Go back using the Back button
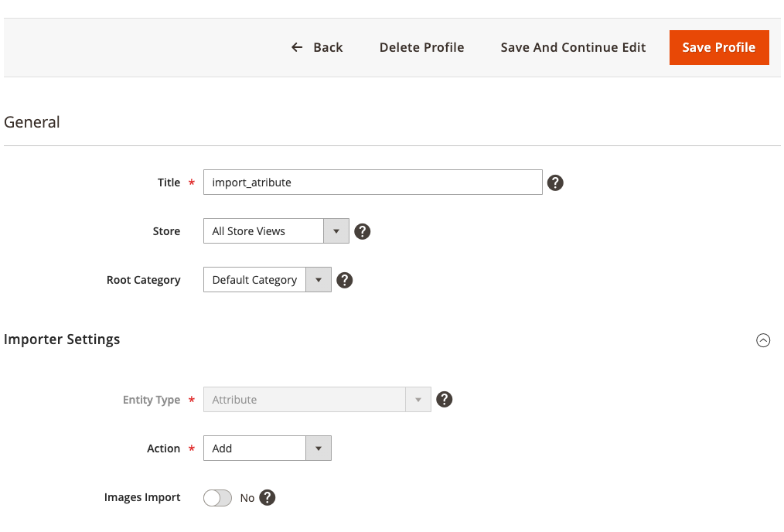 (317, 47)
